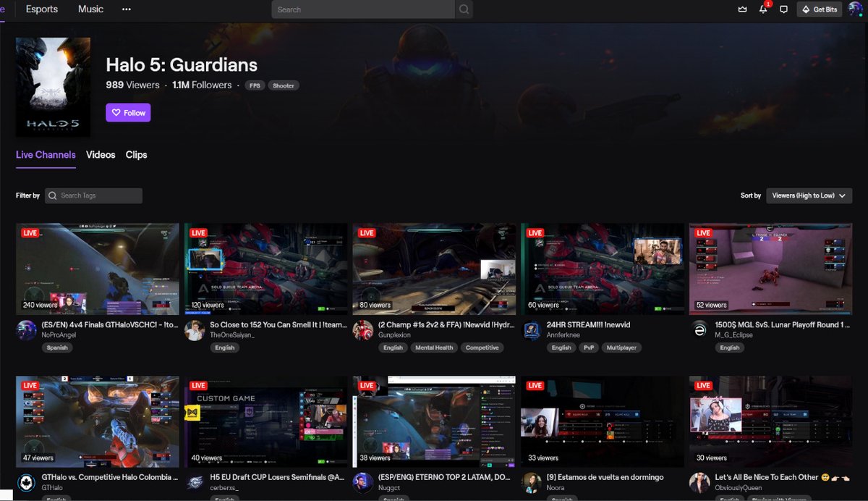
Task: Click cerberxs_ channel avatar
Action: coord(195,483)
